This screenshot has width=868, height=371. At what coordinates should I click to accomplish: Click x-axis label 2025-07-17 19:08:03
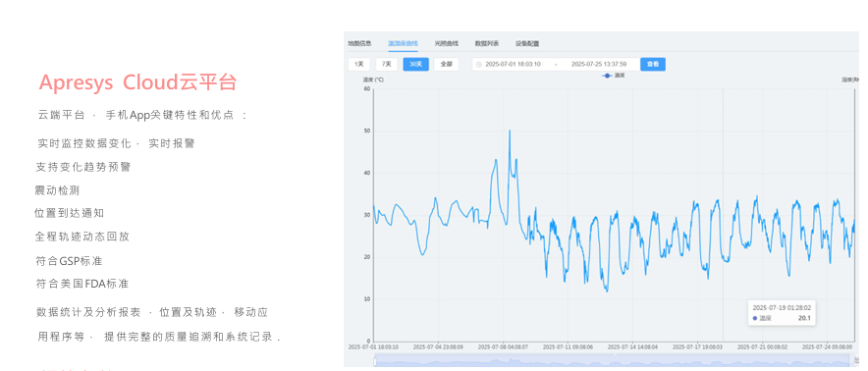click(697, 346)
